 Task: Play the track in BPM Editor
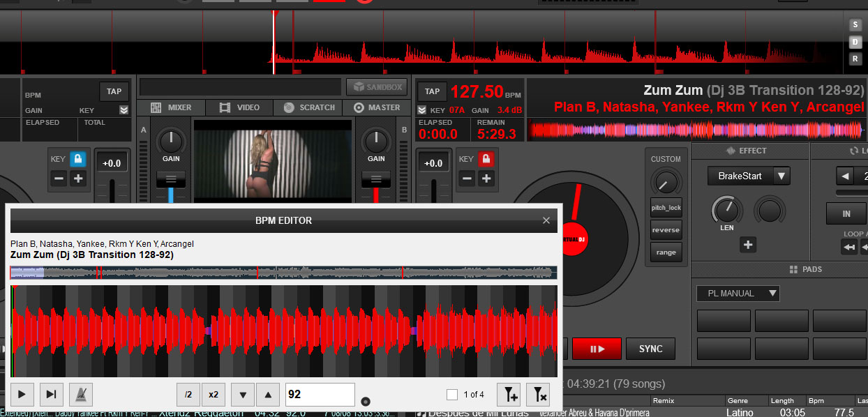click(x=22, y=394)
